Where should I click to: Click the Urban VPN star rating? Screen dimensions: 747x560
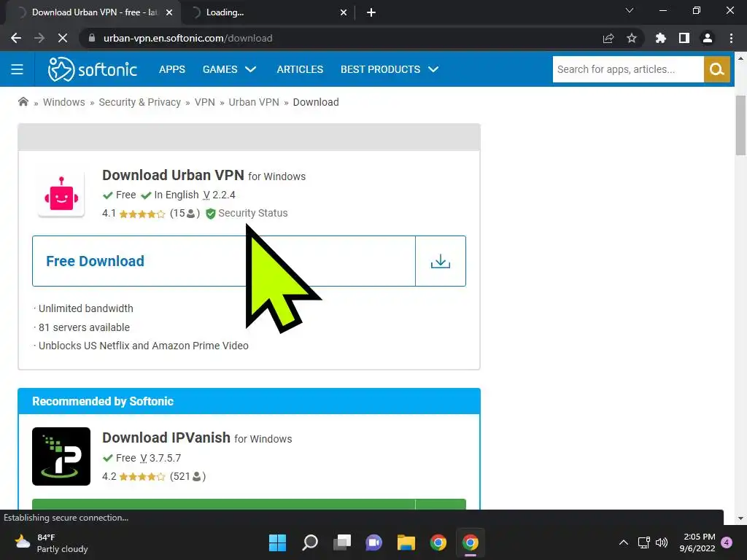pyautogui.click(x=142, y=214)
